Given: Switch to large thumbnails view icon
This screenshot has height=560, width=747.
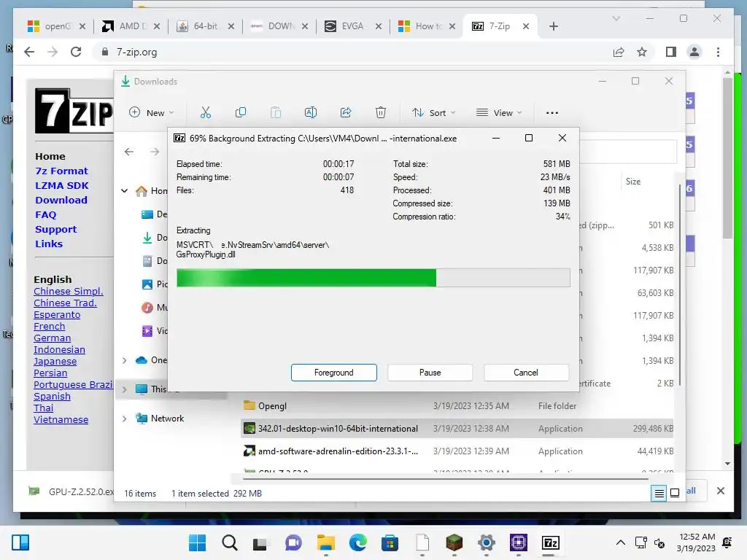Looking at the screenshot, I should pyautogui.click(x=675, y=493).
